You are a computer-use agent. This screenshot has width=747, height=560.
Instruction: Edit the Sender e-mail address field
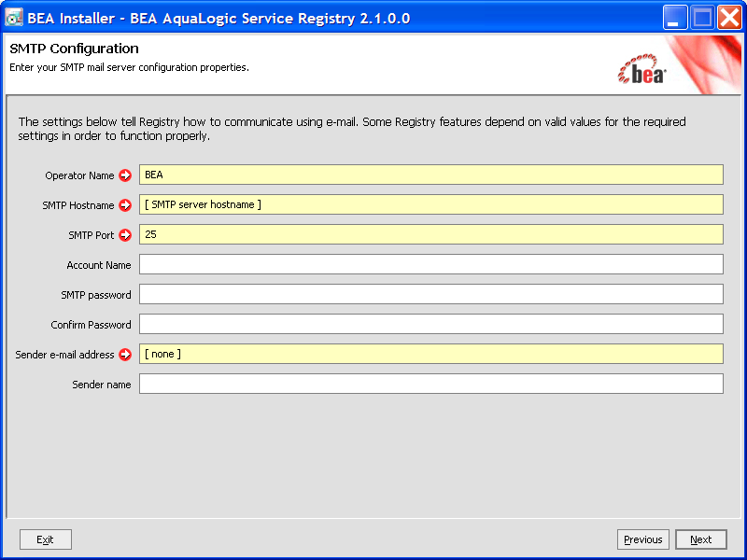point(431,354)
